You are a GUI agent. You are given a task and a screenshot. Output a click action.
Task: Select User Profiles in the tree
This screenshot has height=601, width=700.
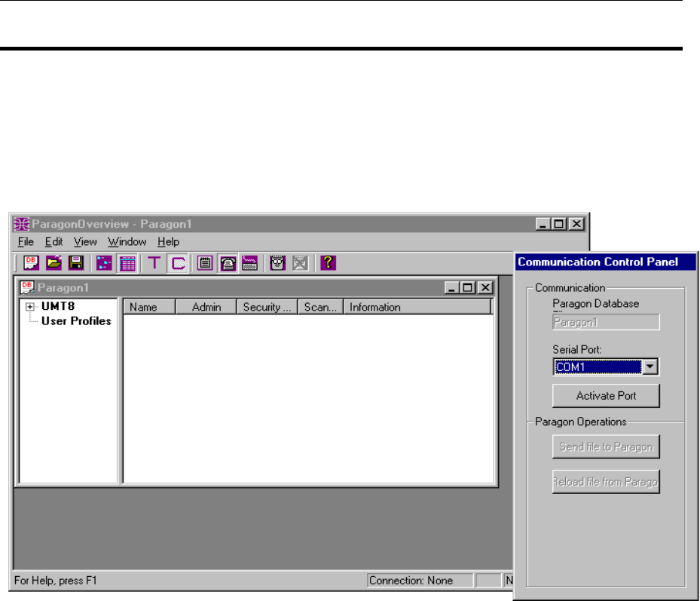point(76,320)
